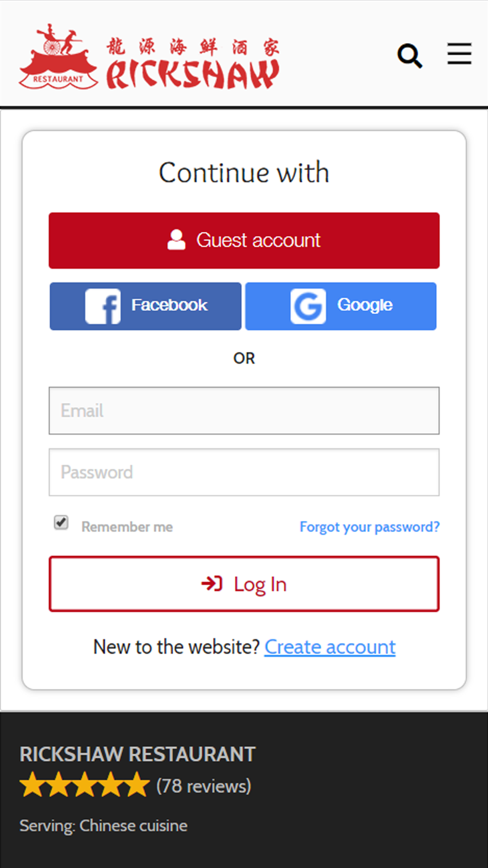
Task: Focus the Email input field
Action: (244, 411)
